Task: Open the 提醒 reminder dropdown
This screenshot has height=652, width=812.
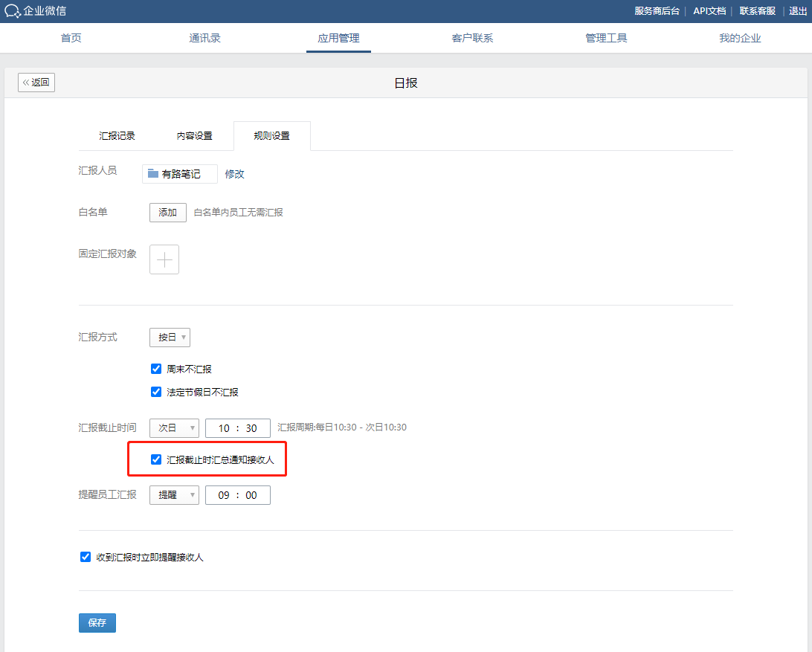Action: pos(174,495)
